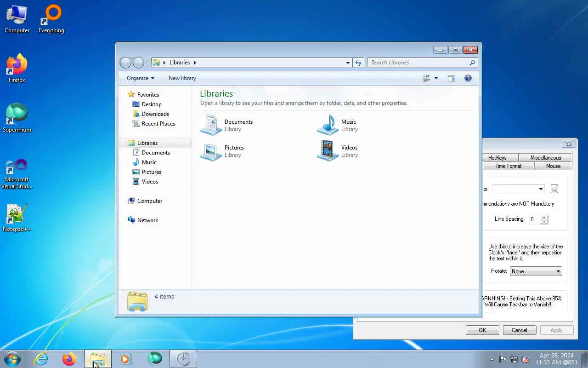Open the Microsoft Visual Studio desktop shortcut
Screen dimensions: 588x368
tap(17, 174)
